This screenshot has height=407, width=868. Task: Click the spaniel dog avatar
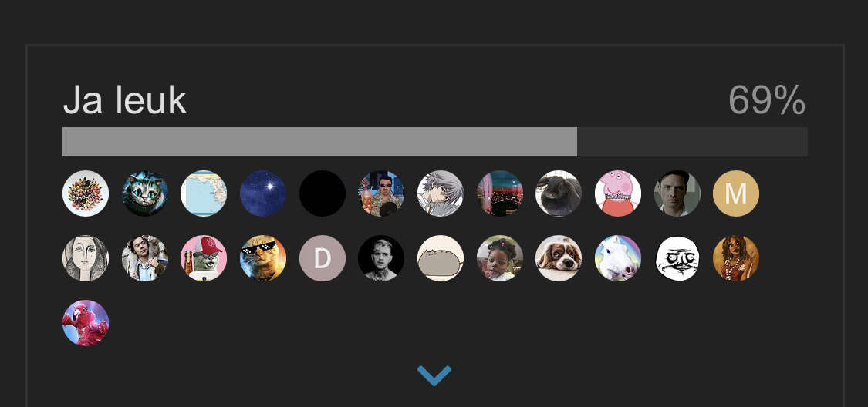point(559,258)
